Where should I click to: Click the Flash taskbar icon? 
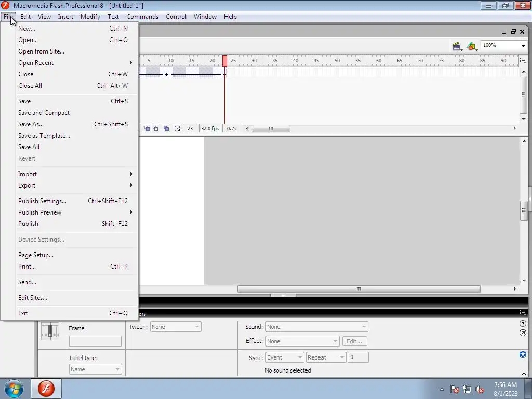click(46, 389)
